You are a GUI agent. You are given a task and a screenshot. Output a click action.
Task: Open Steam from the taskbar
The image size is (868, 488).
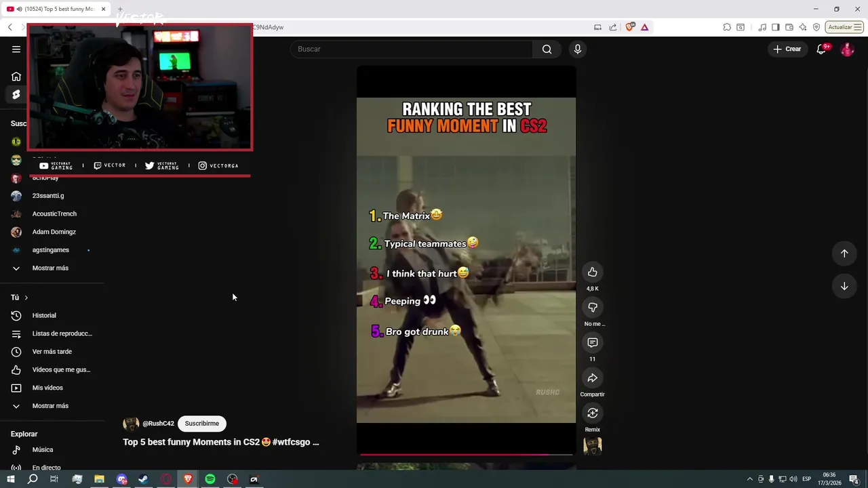[x=143, y=479]
